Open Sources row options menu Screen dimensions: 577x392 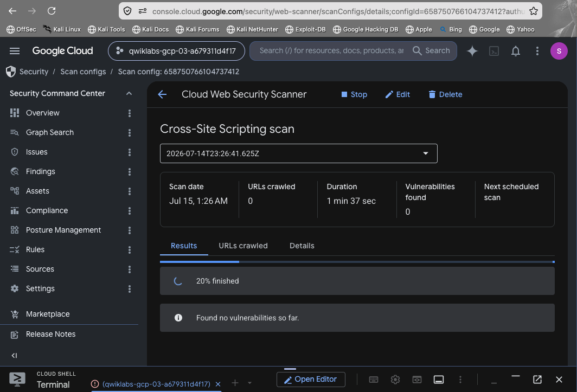coord(130,269)
